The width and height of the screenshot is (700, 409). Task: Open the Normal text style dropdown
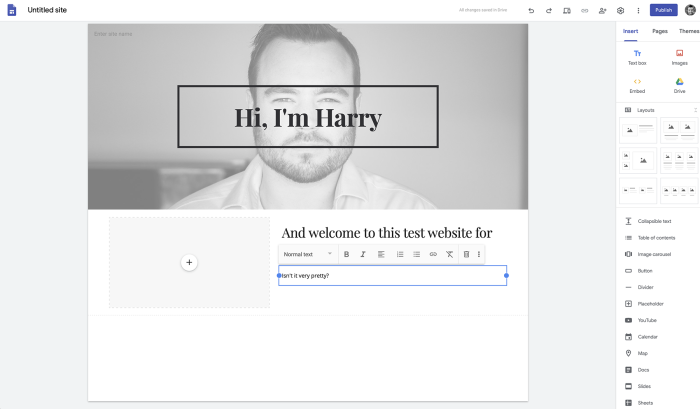click(x=308, y=254)
